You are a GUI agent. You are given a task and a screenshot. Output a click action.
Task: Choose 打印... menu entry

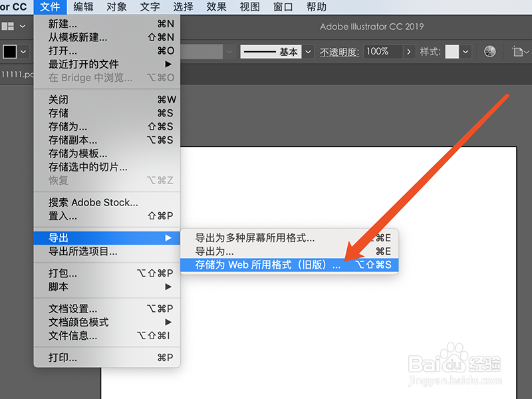[x=107, y=358]
